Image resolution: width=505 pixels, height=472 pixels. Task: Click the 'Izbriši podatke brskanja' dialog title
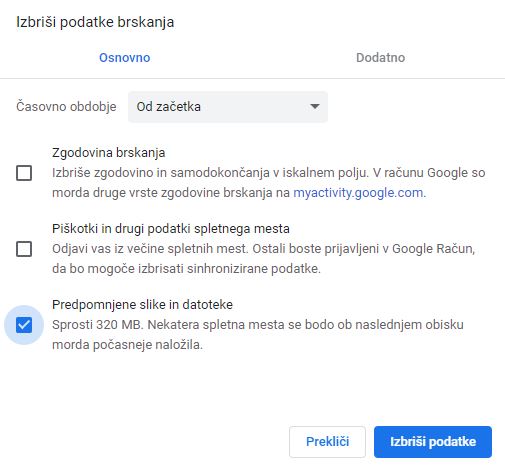[x=95, y=22]
